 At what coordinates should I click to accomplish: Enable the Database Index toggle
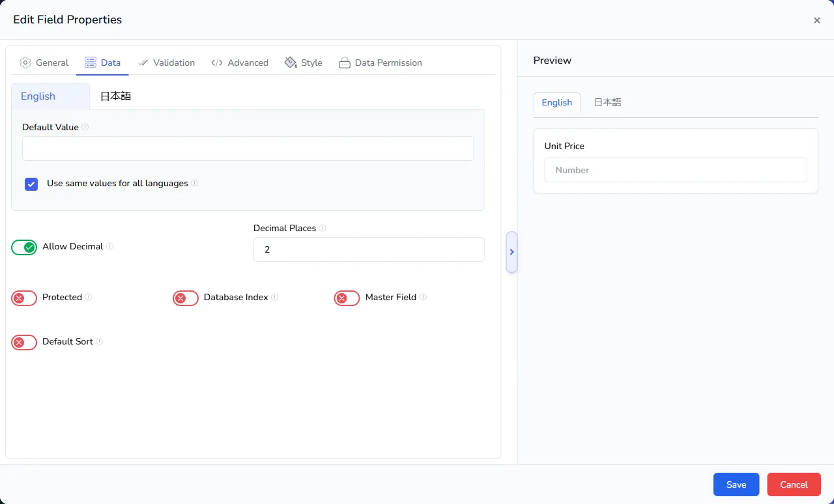(x=186, y=298)
